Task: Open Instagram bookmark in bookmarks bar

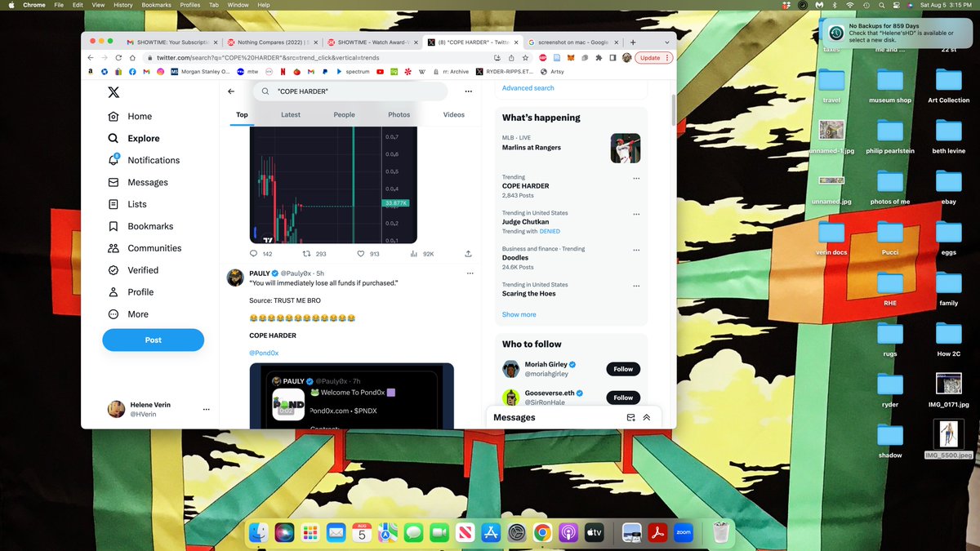Action: tap(160, 72)
